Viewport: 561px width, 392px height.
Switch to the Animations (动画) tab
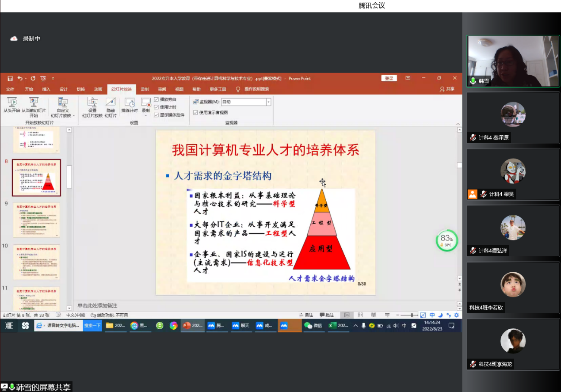click(98, 89)
